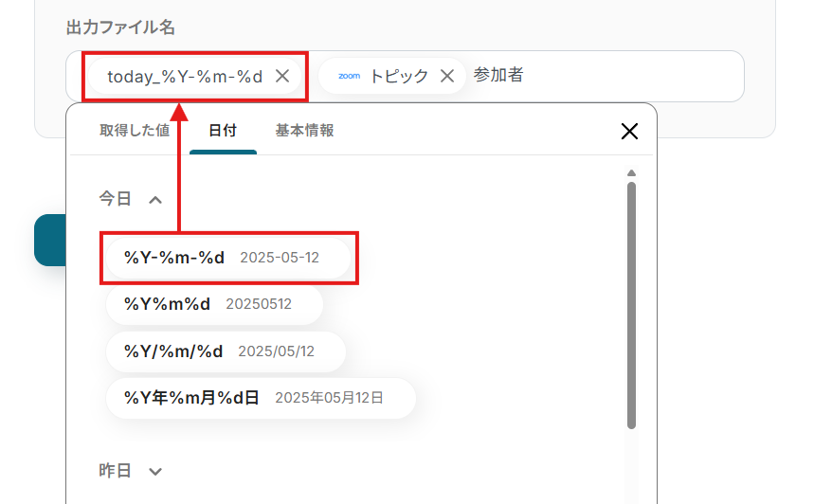Remove the Zoom トピック tag
Viewport: 814px width, 504px height.
click(447, 77)
